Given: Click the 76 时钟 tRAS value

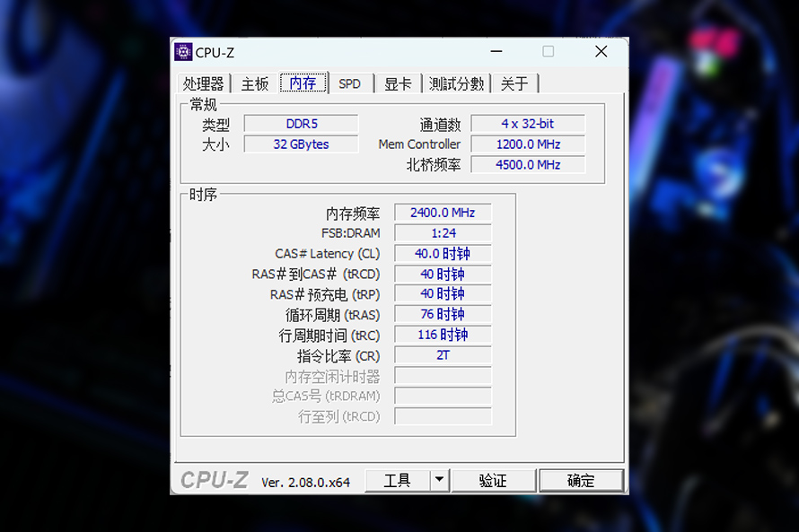Looking at the screenshot, I should pyautogui.click(x=443, y=314).
